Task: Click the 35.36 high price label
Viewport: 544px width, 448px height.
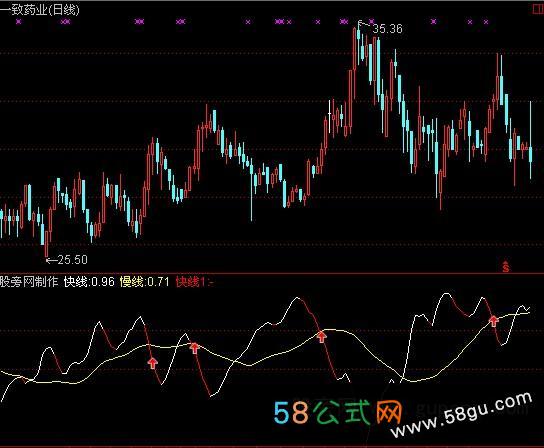Action: [x=388, y=28]
